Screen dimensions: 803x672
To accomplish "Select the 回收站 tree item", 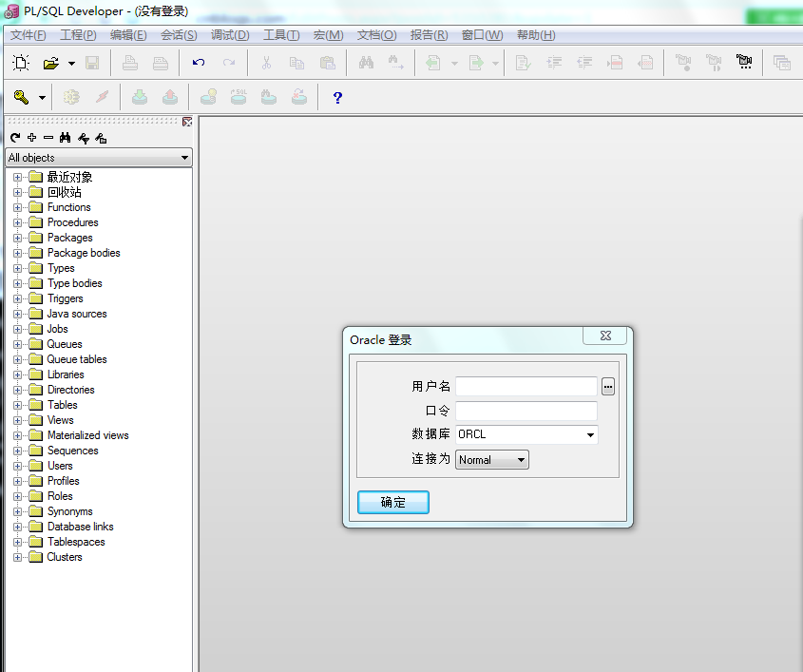I will point(65,192).
